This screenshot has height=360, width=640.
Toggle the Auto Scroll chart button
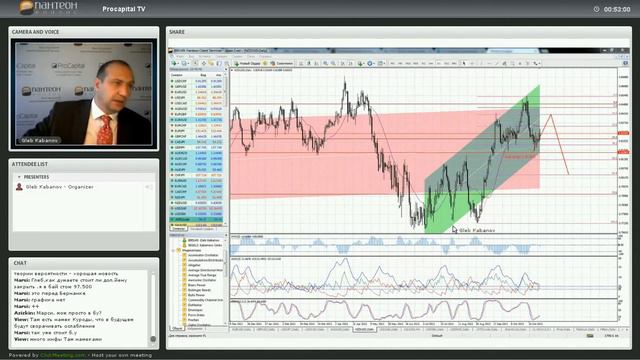coord(343,63)
